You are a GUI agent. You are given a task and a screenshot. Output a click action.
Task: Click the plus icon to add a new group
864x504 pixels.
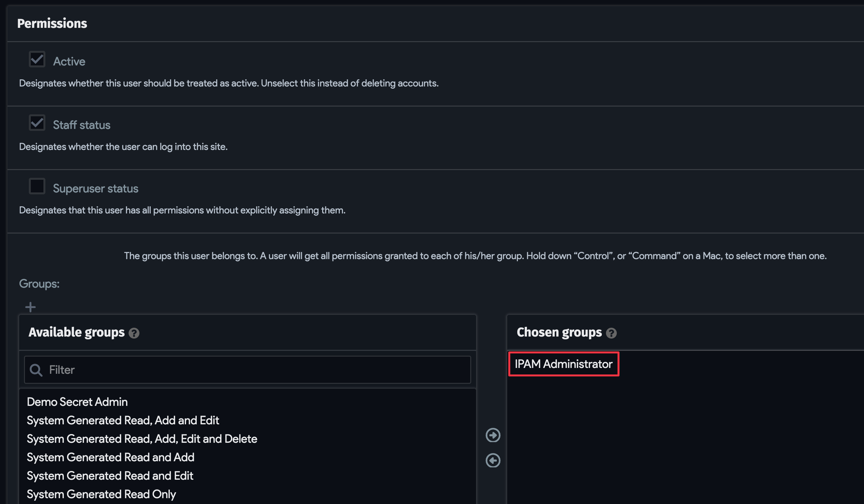click(x=30, y=307)
